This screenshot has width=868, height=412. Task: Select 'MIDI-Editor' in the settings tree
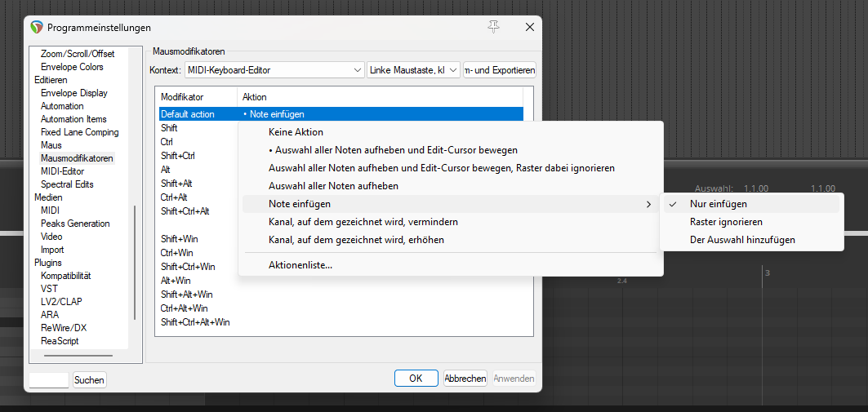coord(62,171)
